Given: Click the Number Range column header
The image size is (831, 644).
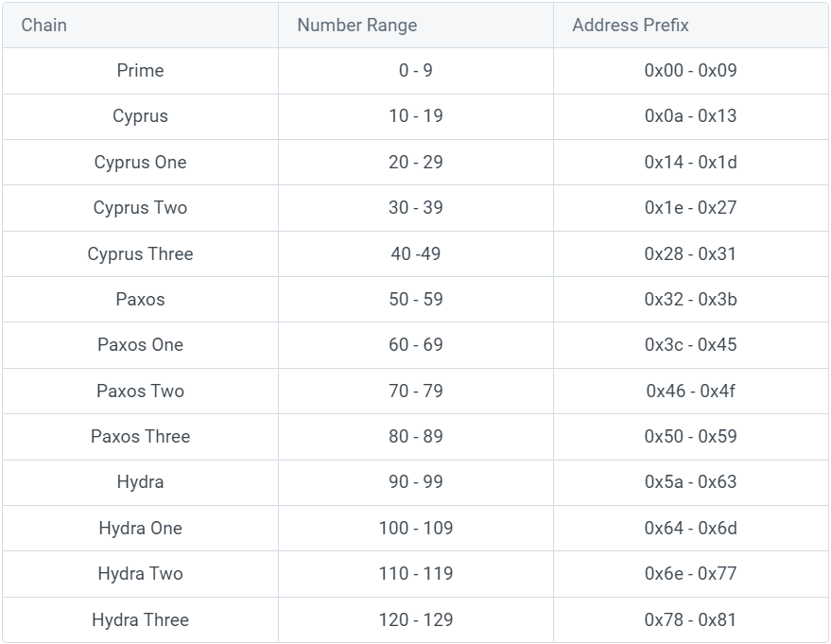Looking at the screenshot, I should click(x=356, y=26).
